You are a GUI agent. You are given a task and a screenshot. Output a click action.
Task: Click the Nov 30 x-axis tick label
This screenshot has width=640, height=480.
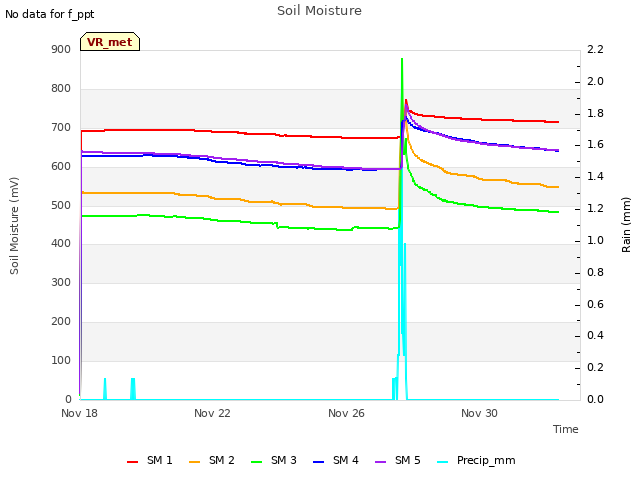[x=480, y=413]
